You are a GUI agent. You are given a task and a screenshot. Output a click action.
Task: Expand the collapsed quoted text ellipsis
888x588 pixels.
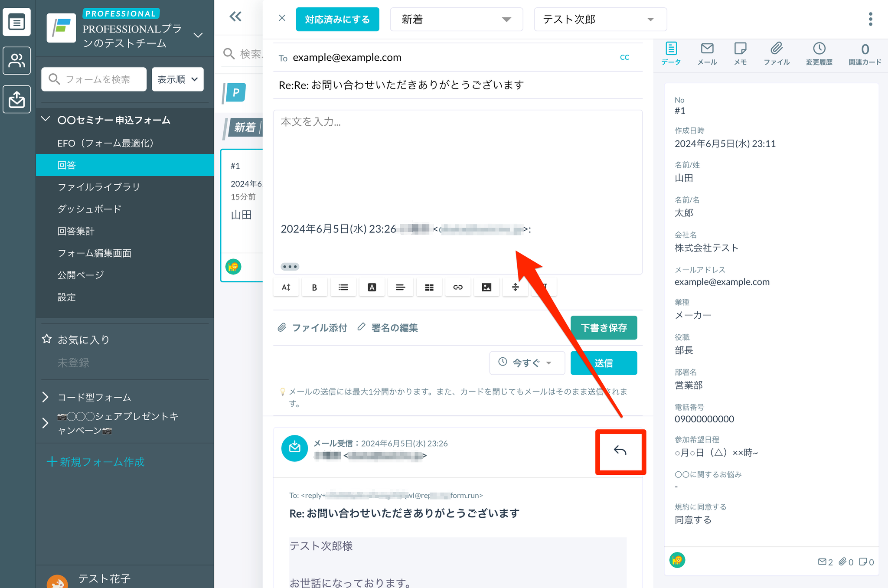(x=290, y=266)
